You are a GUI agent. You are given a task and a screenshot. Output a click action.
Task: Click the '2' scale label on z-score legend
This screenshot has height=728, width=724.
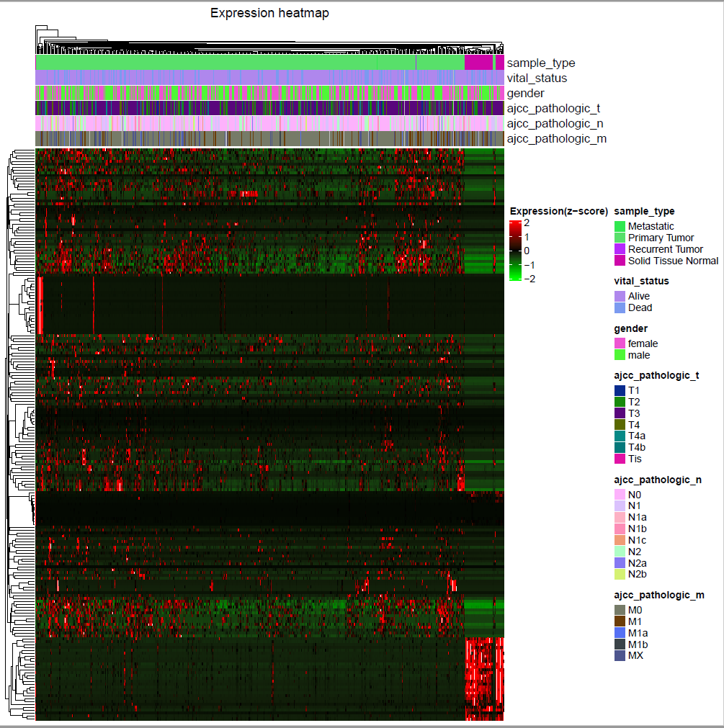527,223
